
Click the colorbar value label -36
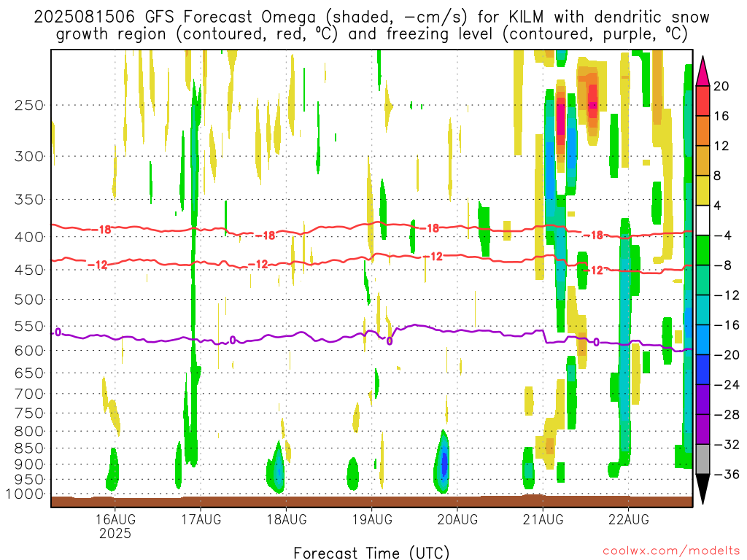point(727,474)
